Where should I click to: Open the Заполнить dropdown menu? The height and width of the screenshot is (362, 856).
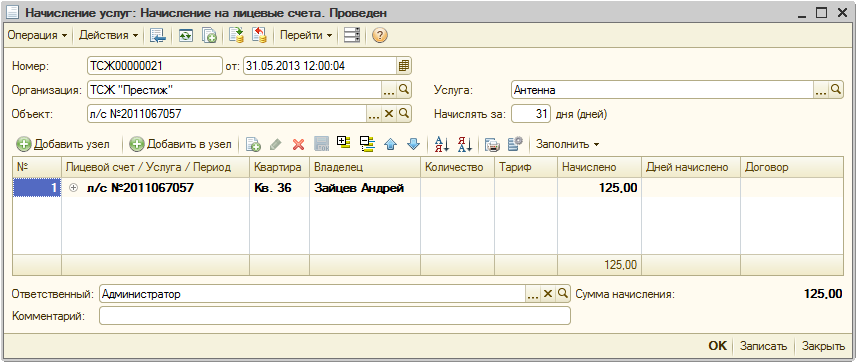pyautogui.click(x=567, y=144)
